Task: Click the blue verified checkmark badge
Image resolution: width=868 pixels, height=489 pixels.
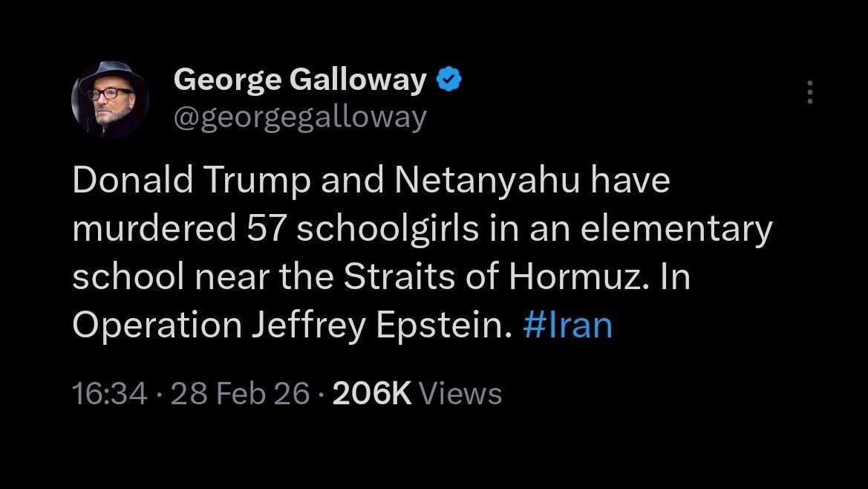Action: 448,80
